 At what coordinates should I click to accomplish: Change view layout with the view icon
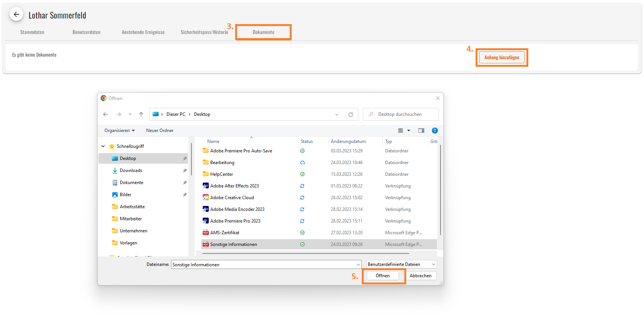click(401, 131)
